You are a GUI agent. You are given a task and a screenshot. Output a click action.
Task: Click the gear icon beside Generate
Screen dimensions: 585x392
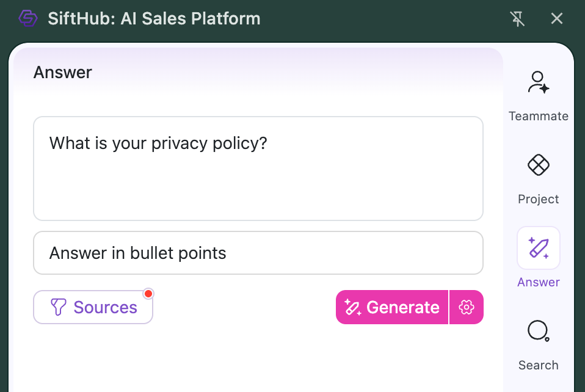click(467, 307)
